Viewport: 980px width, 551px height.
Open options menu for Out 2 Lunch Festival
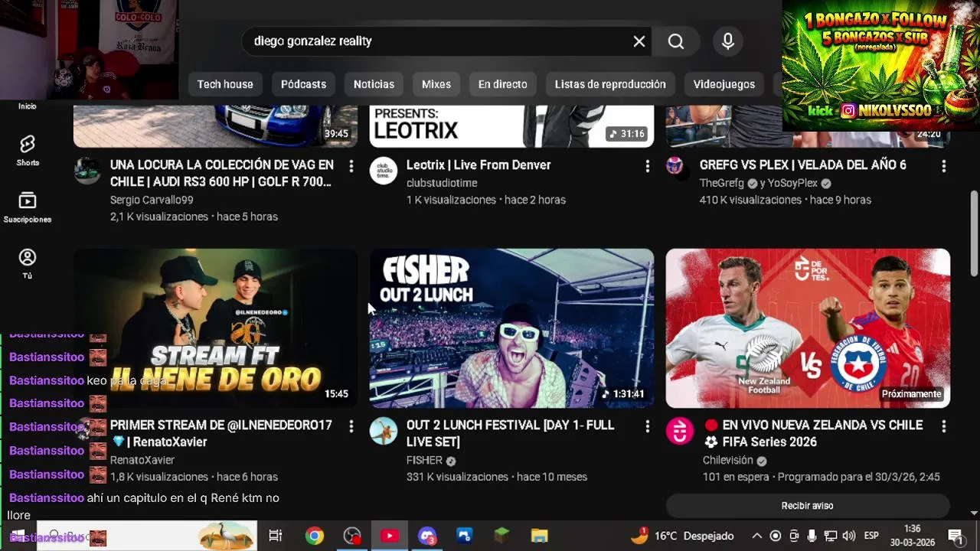click(x=647, y=426)
